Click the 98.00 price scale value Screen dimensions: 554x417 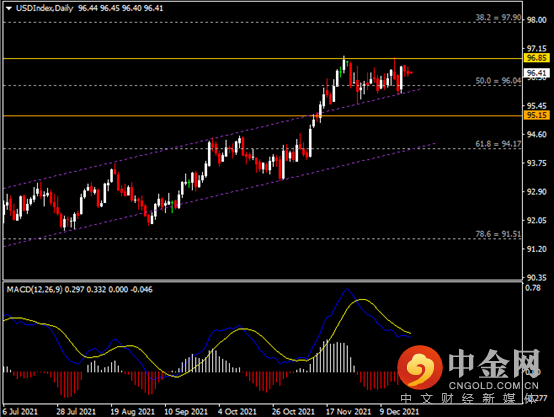[x=537, y=20]
